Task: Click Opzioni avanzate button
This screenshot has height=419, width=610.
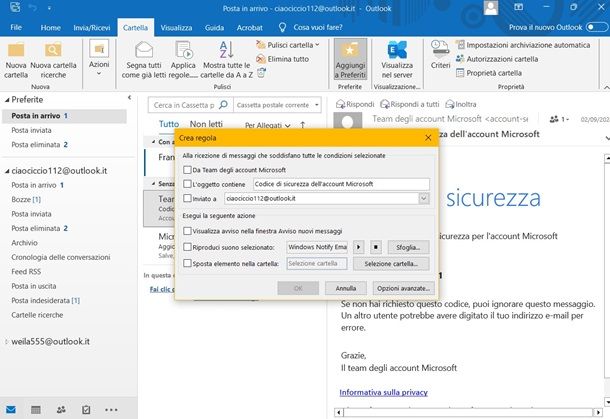Action: 403,288
